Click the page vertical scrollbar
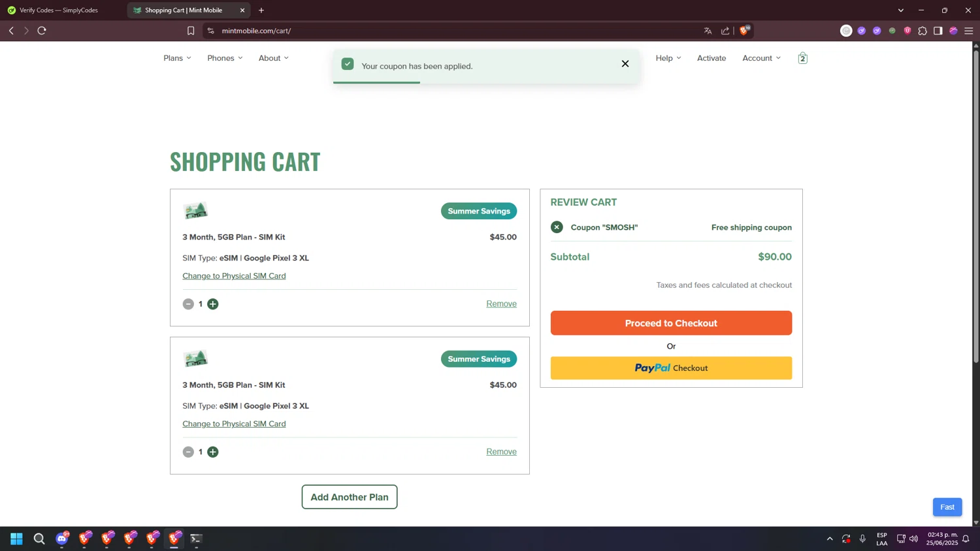Viewport: 980px width, 551px height. coord(976,206)
